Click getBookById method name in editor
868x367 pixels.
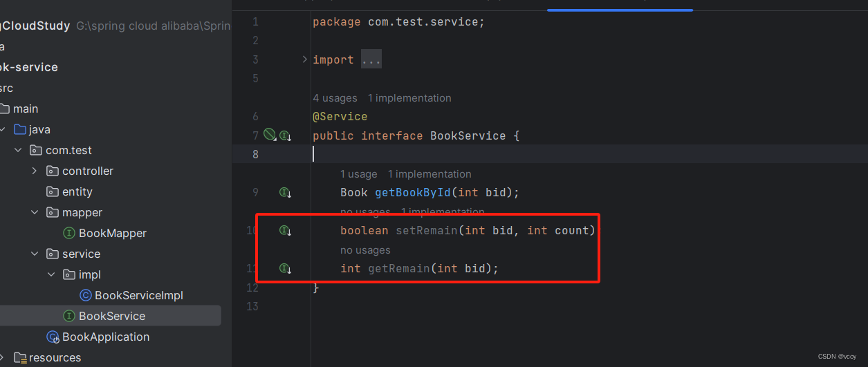pos(413,193)
